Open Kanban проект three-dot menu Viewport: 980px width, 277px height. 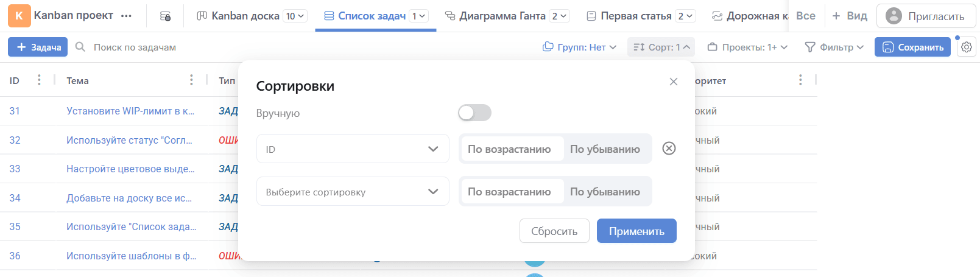(x=126, y=16)
